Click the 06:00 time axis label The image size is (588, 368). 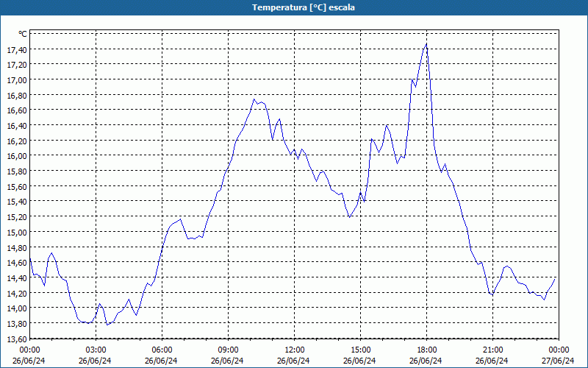coord(162,350)
